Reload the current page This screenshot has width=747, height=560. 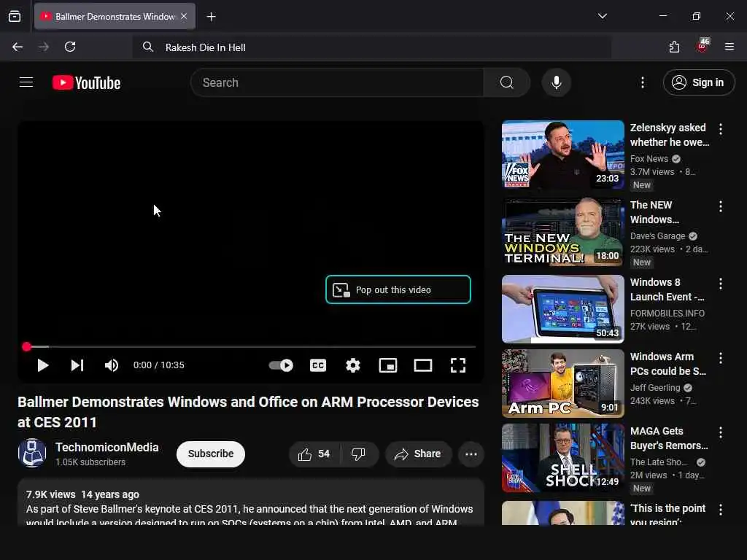[x=70, y=47]
